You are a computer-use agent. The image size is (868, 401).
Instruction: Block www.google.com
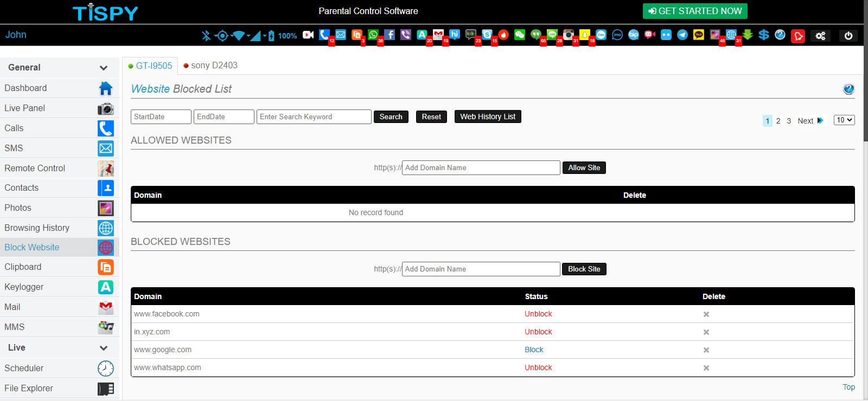tap(534, 350)
